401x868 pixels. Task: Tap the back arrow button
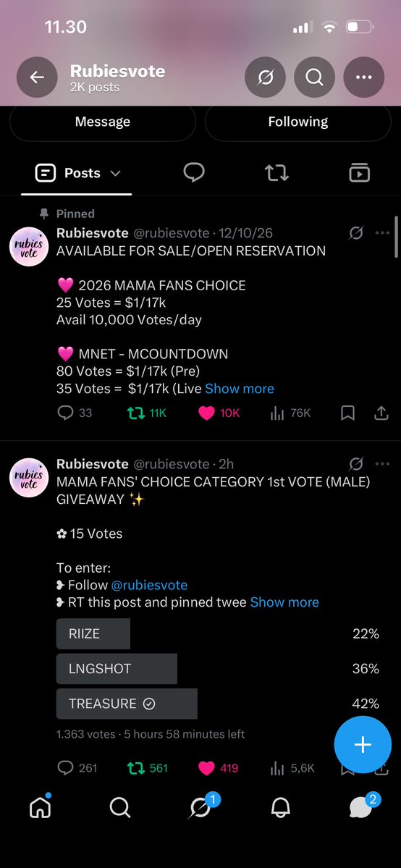click(x=37, y=77)
